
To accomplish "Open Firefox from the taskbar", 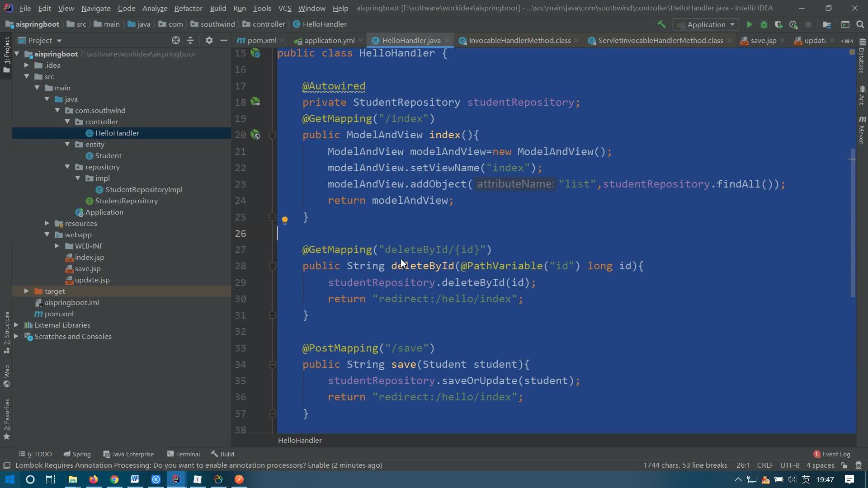I will pyautogui.click(x=94, y=479).
